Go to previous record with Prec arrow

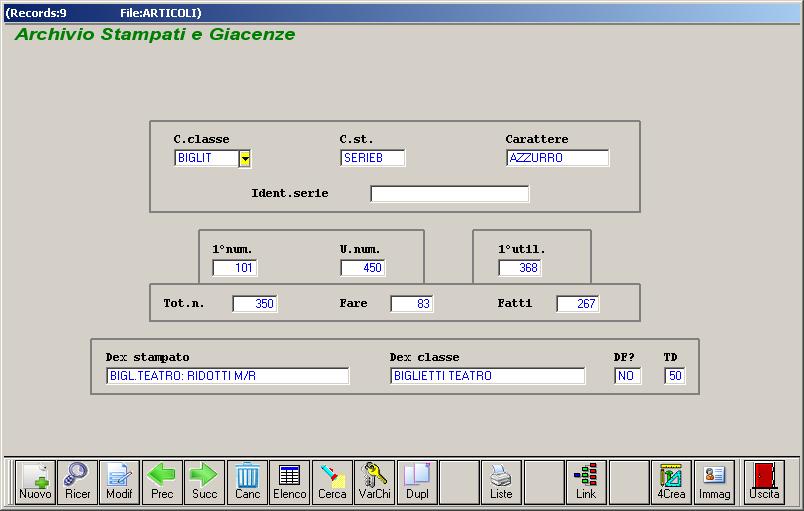162,482
